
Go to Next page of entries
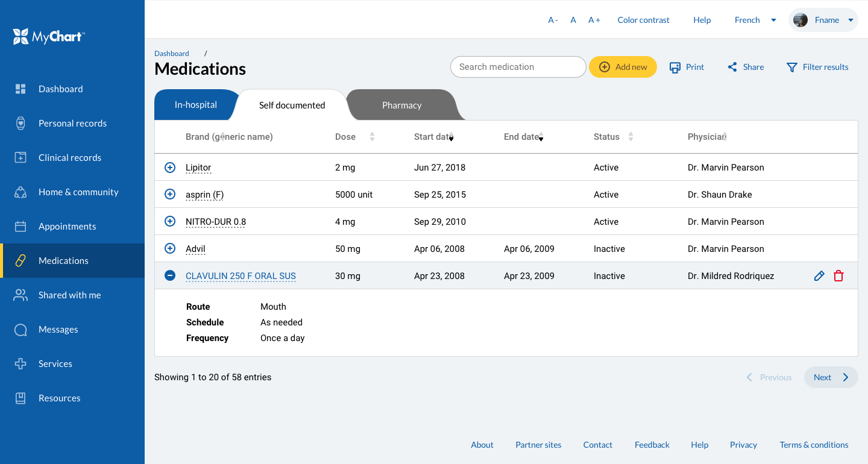pos(831,377)
